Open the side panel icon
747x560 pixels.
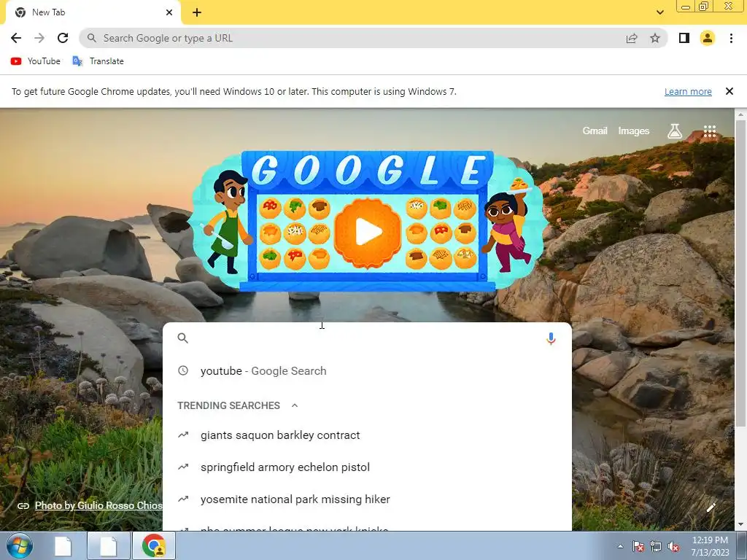coord(684,38)
